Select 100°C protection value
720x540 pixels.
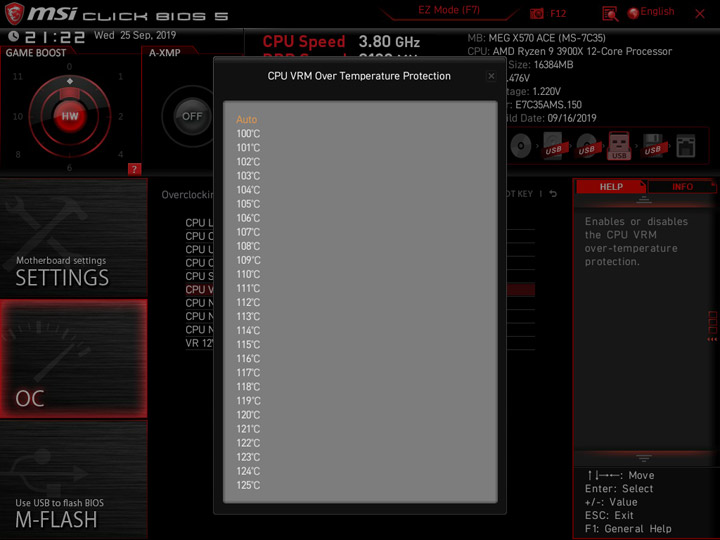pyautogui.click(x=248, y=134)
